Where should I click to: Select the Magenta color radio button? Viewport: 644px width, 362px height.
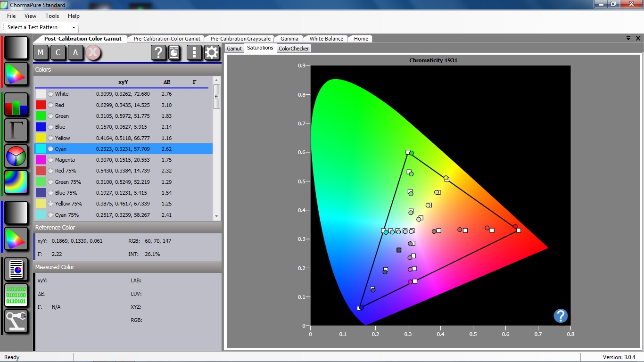click(50, 159)
